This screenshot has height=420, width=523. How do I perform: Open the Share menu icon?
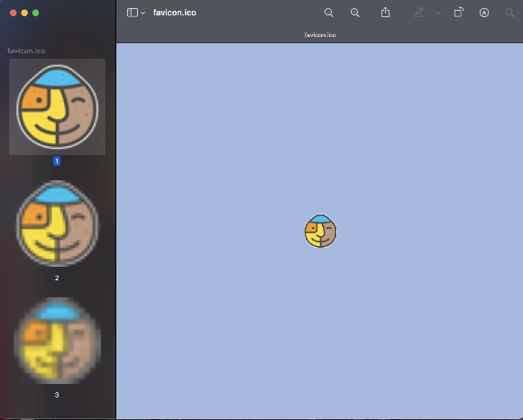click(x=385, y=13)
